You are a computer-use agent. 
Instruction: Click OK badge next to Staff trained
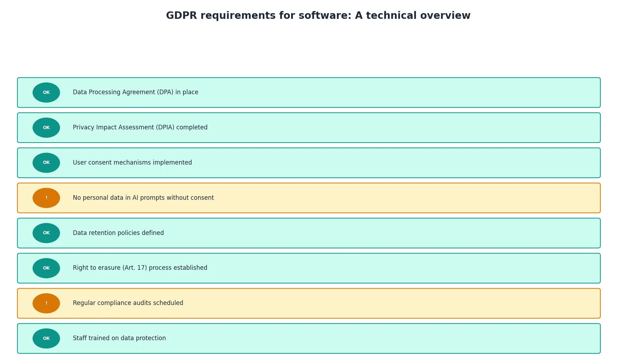tap(46, 338)
